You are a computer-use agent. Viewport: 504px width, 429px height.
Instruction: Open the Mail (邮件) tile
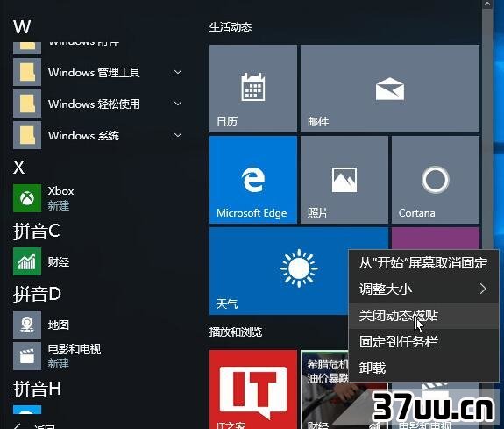pyautogui.click(x=390, y=89)
